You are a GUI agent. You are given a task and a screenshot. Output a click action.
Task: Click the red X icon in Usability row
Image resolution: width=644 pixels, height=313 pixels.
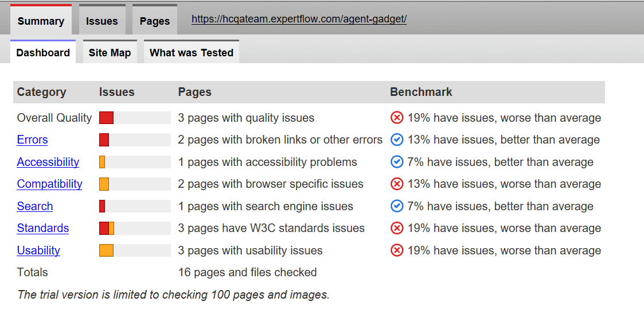tap(397, 250)
